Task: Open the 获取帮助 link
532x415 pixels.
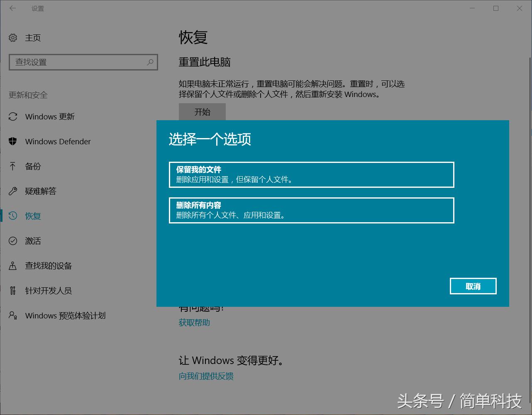Action: pos(194,323)
